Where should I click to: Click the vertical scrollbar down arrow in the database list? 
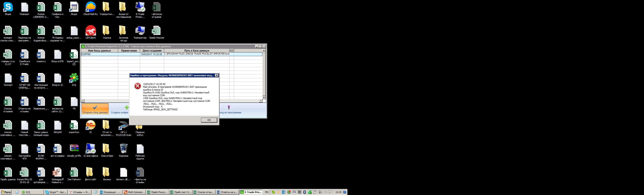[x=264, y=97]
